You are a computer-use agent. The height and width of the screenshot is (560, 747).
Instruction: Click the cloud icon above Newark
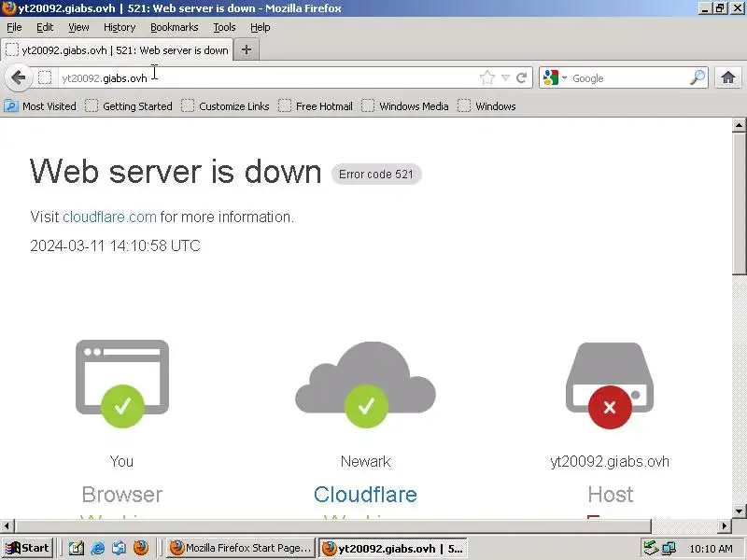click(365, 385)
